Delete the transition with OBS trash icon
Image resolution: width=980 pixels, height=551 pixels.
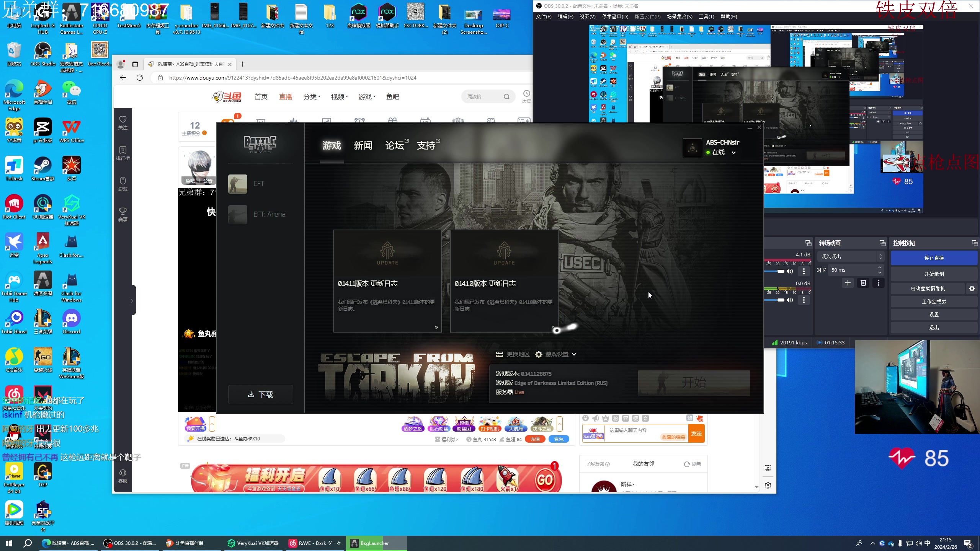pyautogui.click(x=863, y=283)
